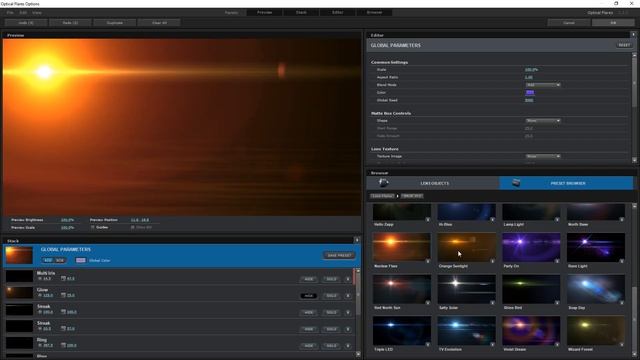
Task: Click the preset browser scroll-down arrow
Action: (634, 354)
